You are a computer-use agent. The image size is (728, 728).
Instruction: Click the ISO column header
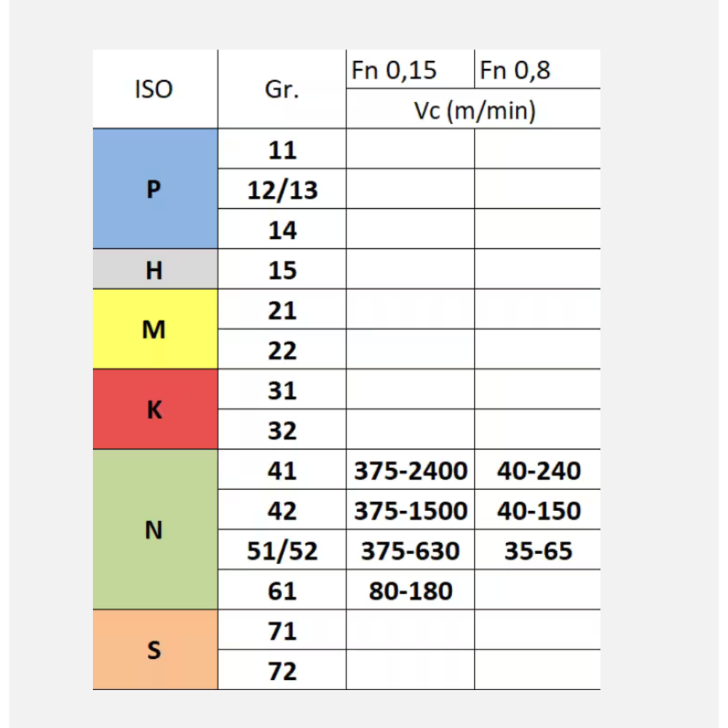pos(154,90)
